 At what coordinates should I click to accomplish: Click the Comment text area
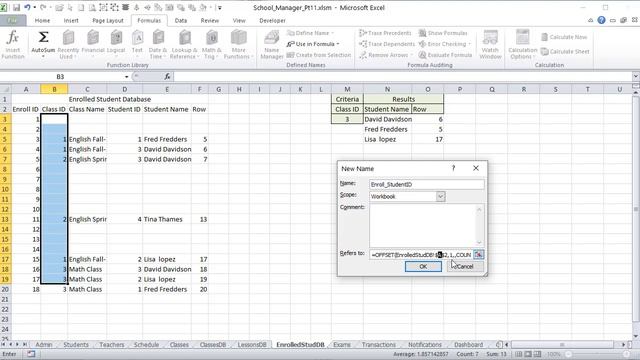point(427,225)
